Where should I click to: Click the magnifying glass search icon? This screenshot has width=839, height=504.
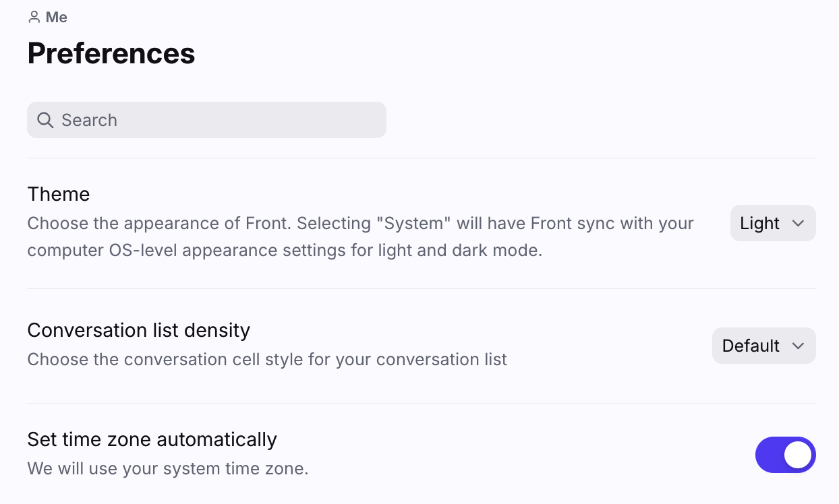point(45,120)
